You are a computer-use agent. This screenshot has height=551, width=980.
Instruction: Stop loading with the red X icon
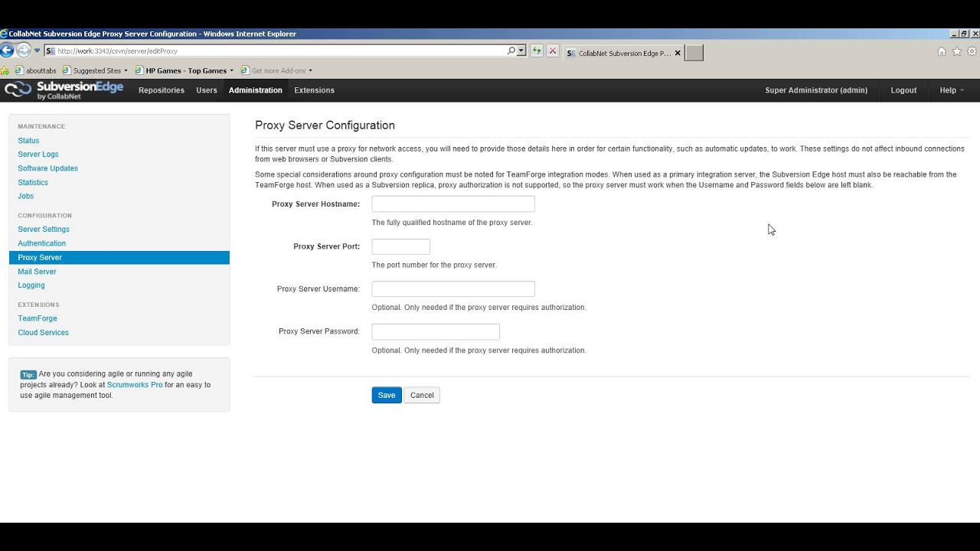[x=552, y=51]
